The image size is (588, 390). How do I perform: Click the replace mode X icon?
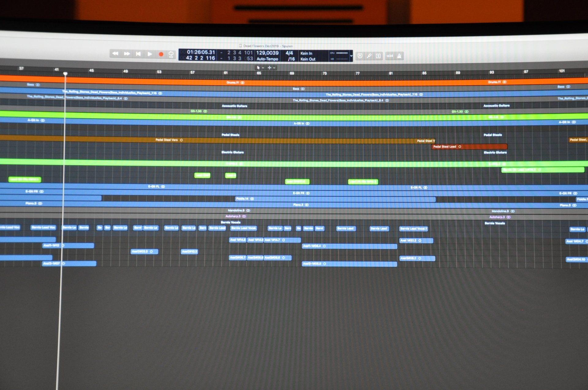tap(360, 56)
